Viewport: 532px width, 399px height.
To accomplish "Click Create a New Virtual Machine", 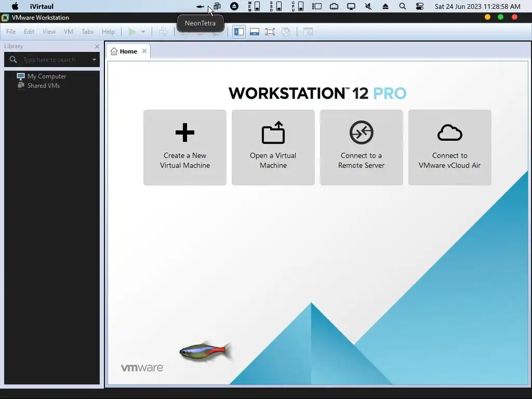I will (185, 147).
